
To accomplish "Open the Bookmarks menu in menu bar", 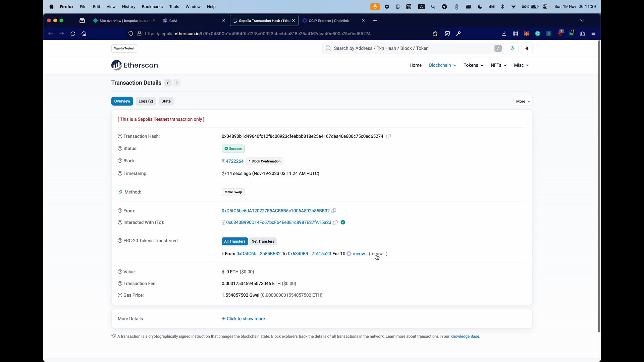I will tap(152, 7).
